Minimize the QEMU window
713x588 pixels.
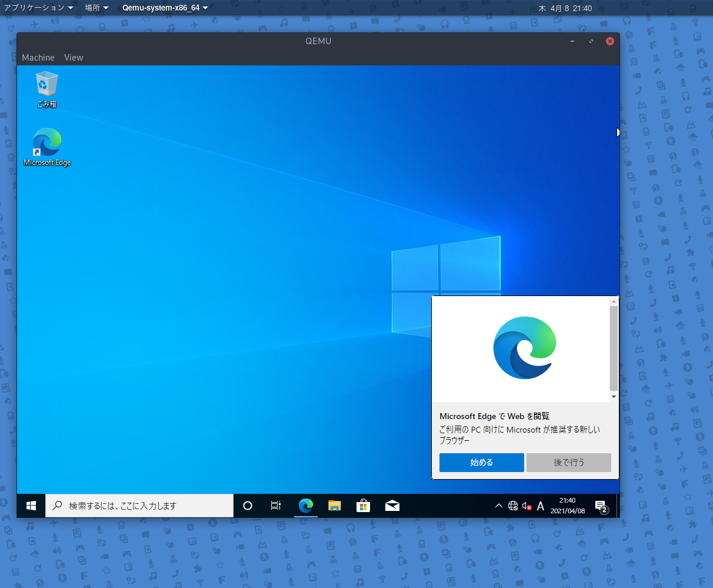coord(572,41)
